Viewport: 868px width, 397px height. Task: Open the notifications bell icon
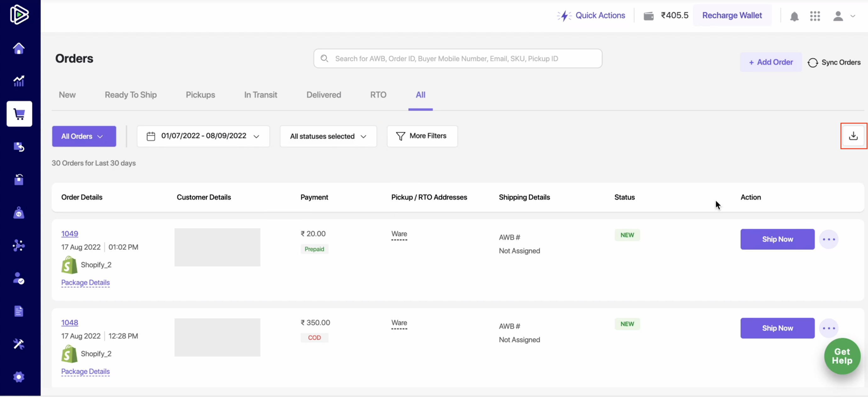click(794, 16)
